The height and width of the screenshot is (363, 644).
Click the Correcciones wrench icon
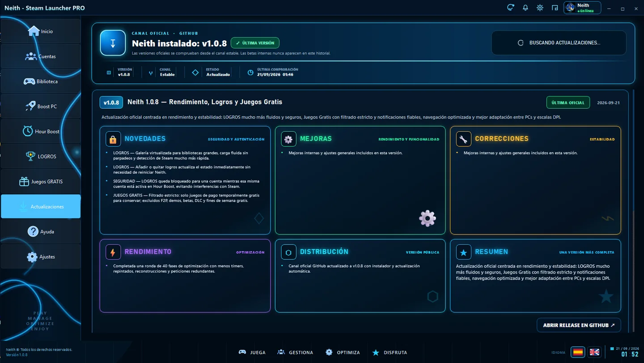coord(463,139)
